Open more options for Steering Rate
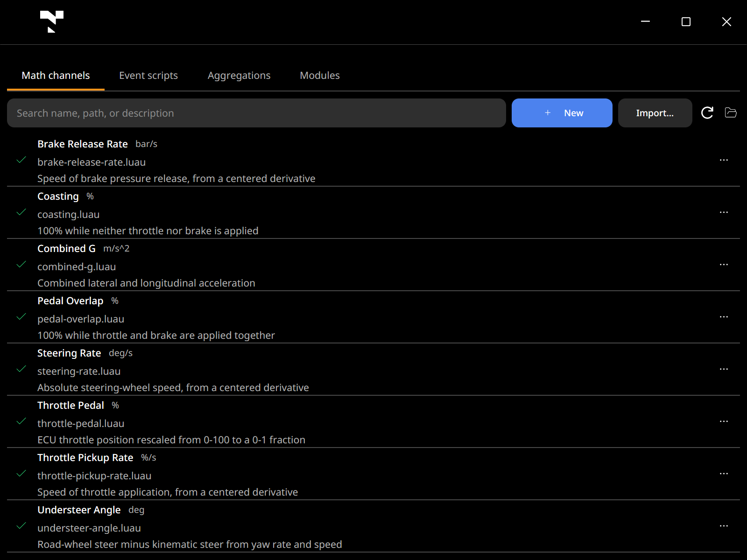Viewport: 747px width, 560px height. click(724, 369)
